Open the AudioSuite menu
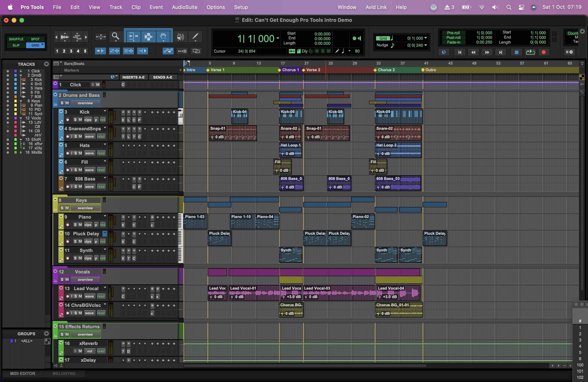588x382 pixels. [184, 7]
